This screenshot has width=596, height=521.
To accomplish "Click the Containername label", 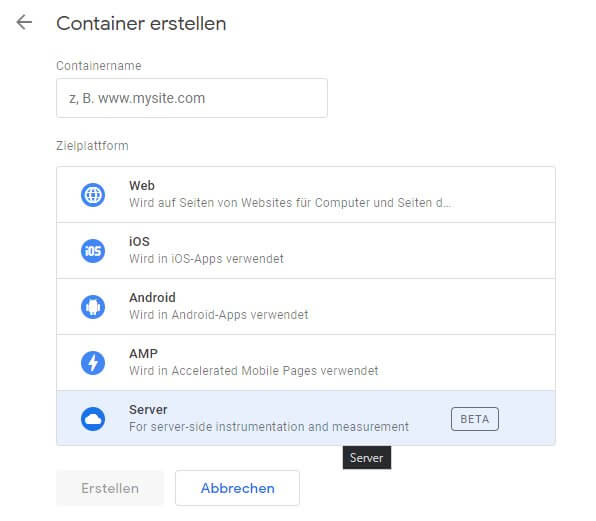I will (99, 65).
